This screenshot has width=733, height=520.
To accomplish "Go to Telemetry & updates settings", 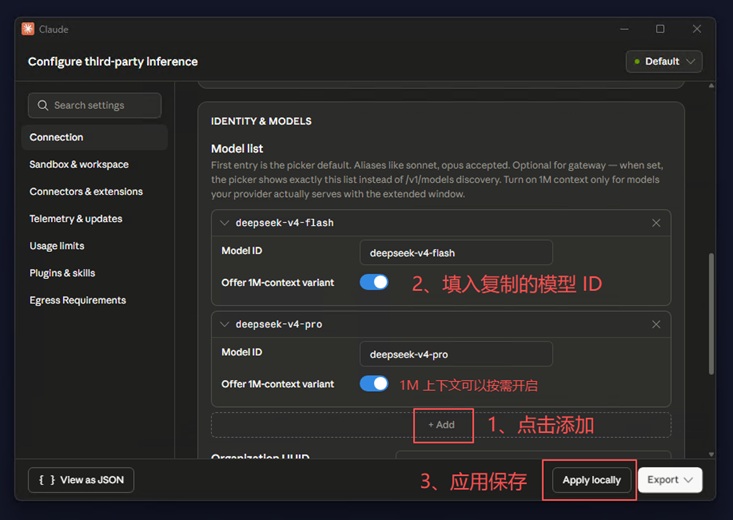I will tap(76, 219).
